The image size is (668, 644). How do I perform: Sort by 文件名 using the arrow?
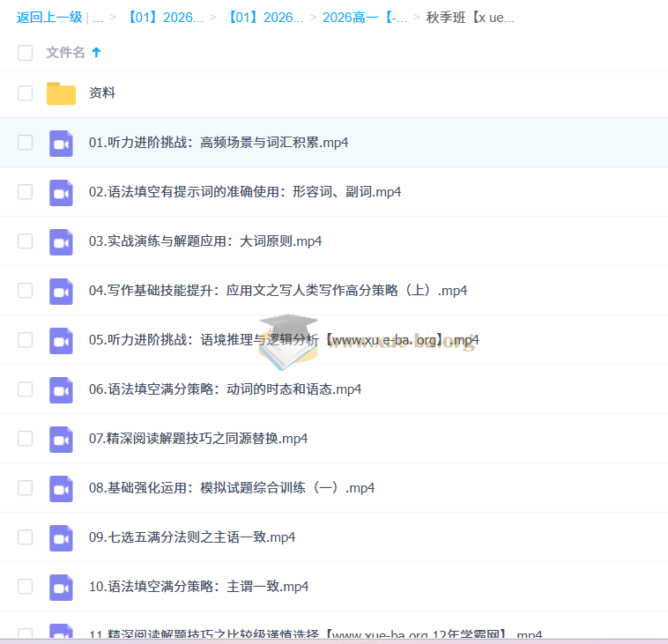[96, 53]
